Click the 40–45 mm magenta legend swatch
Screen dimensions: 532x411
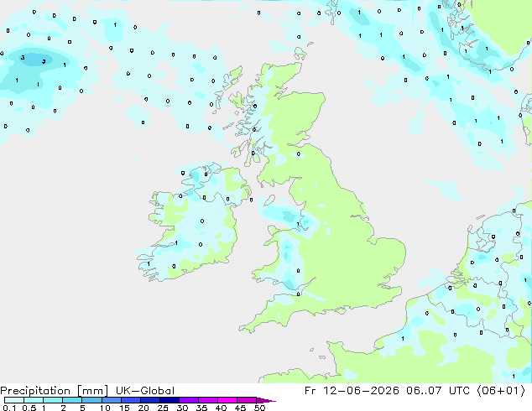click(x=227, y=400)
